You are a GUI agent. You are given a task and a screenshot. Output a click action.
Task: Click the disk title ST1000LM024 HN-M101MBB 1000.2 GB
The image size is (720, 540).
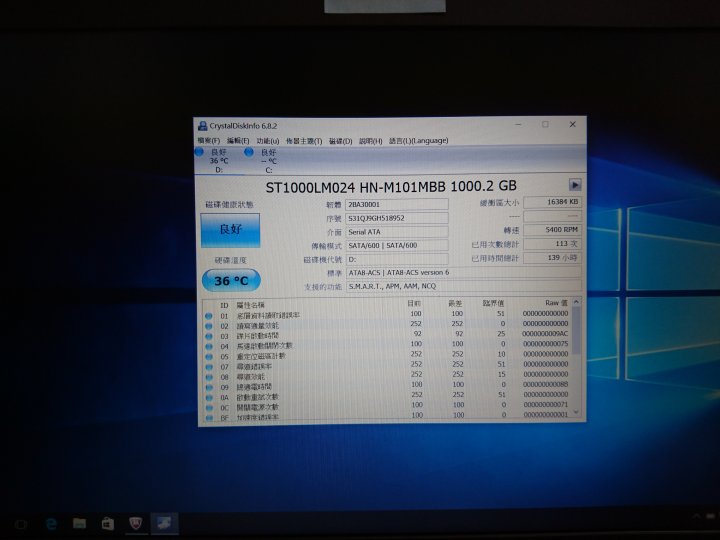(391, 186)
